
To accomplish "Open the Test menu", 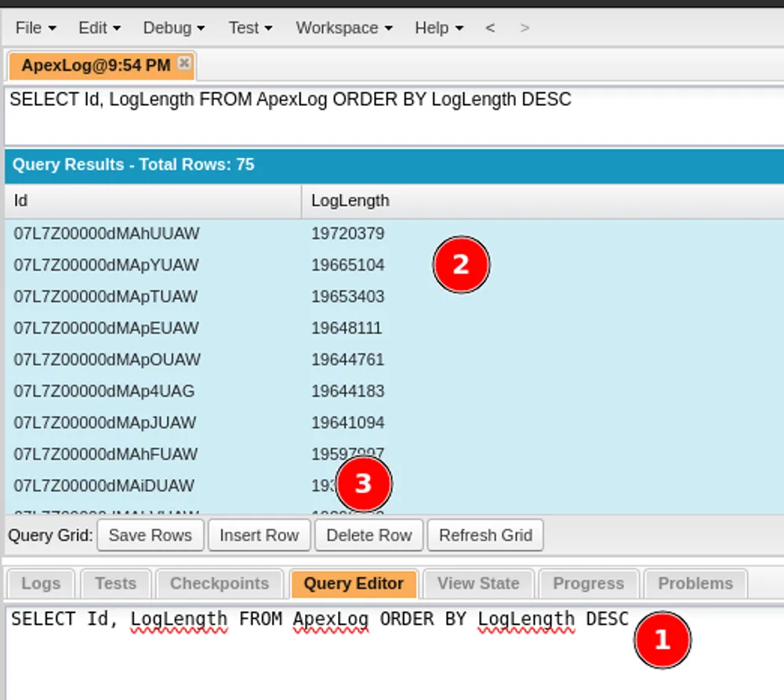I will (250, 28).
